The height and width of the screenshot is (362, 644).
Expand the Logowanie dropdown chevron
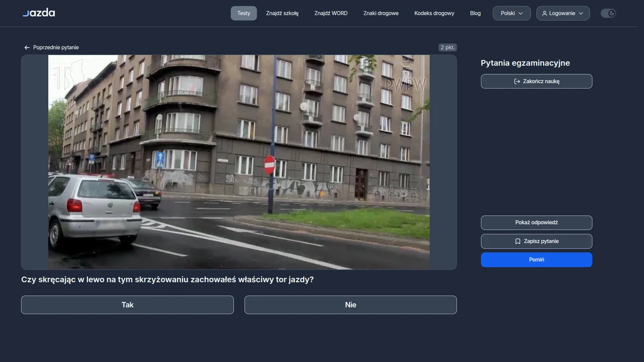click(581, 13)
